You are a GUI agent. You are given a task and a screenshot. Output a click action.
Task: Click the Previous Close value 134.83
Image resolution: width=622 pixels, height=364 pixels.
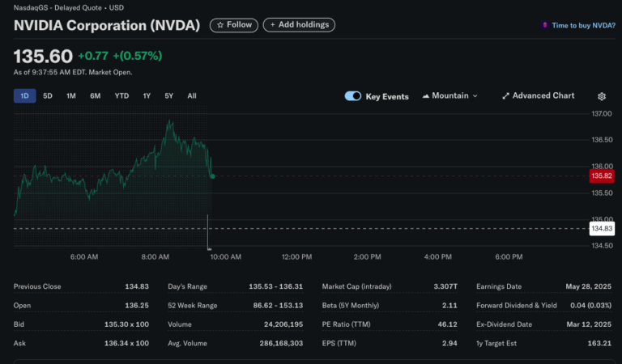coord(137,286)
